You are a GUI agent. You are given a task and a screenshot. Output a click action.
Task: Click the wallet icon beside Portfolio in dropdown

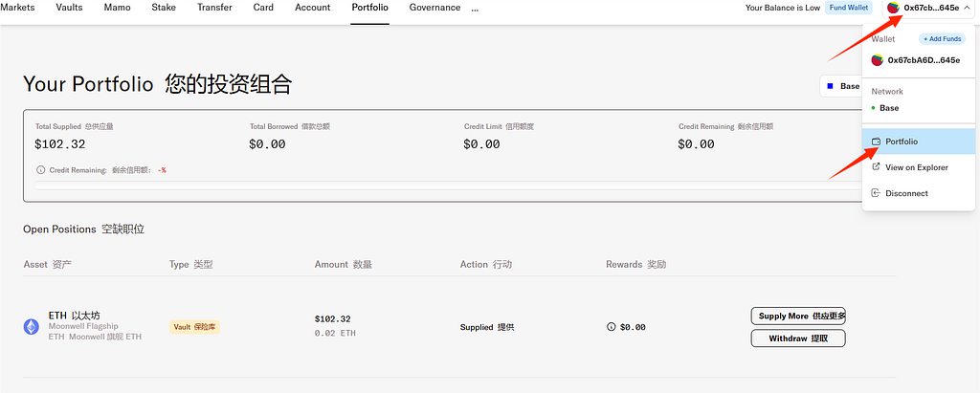876,142
